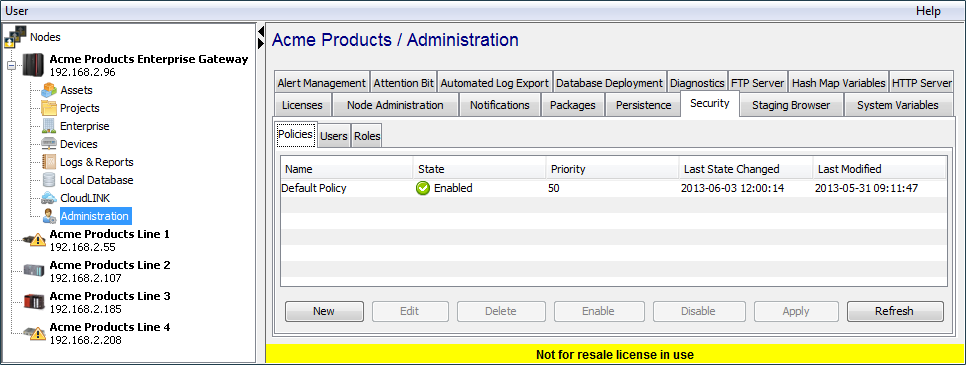The image size is (966, 365).
Task: Select the HTTP Server tab
Action: click(x=922, y=83)
